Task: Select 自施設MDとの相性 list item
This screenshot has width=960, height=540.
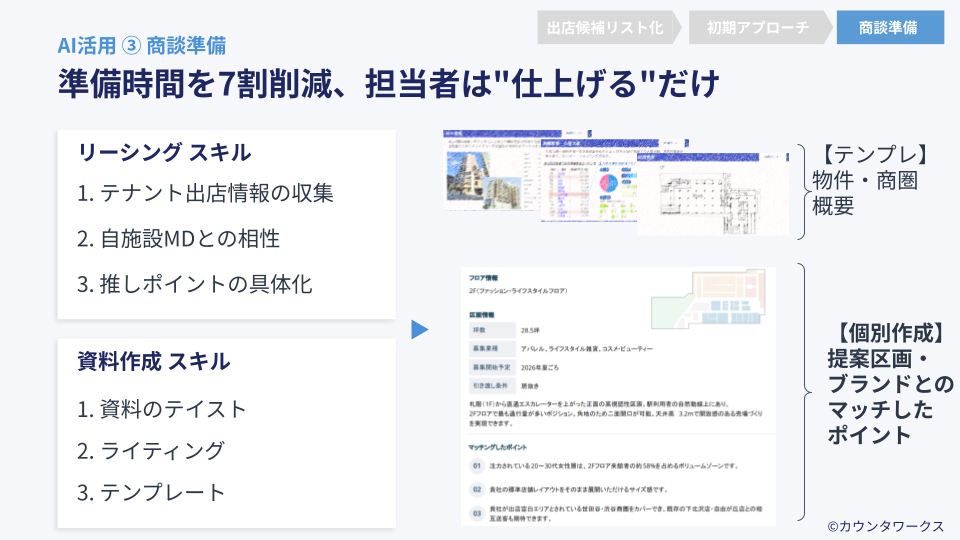Action: (x=178, y=239)
